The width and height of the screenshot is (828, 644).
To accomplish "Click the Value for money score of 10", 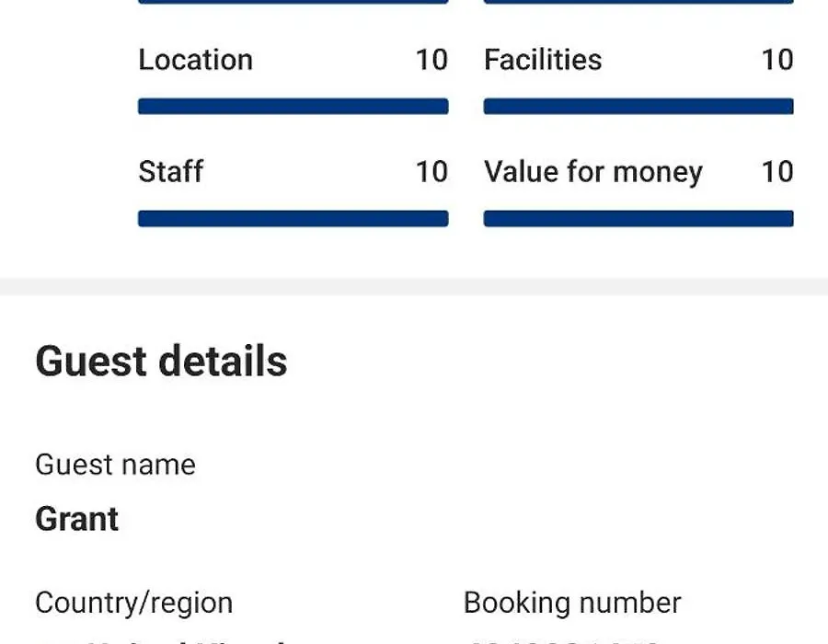I will [x=777, y=171].
